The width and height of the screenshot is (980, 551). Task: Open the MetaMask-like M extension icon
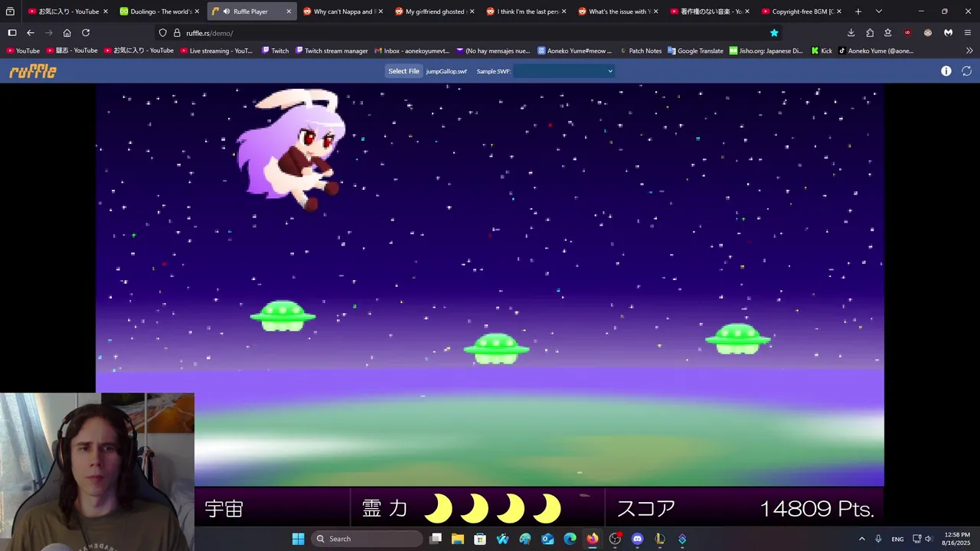948,33
